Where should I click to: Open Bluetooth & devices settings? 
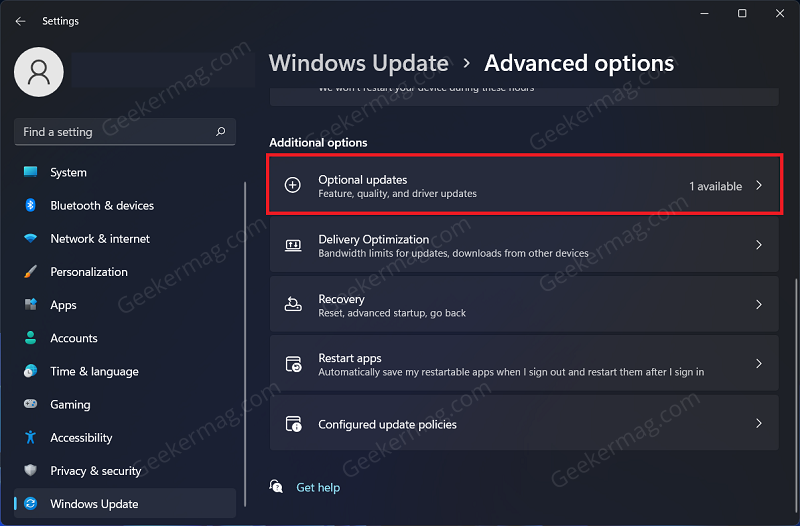125,206
